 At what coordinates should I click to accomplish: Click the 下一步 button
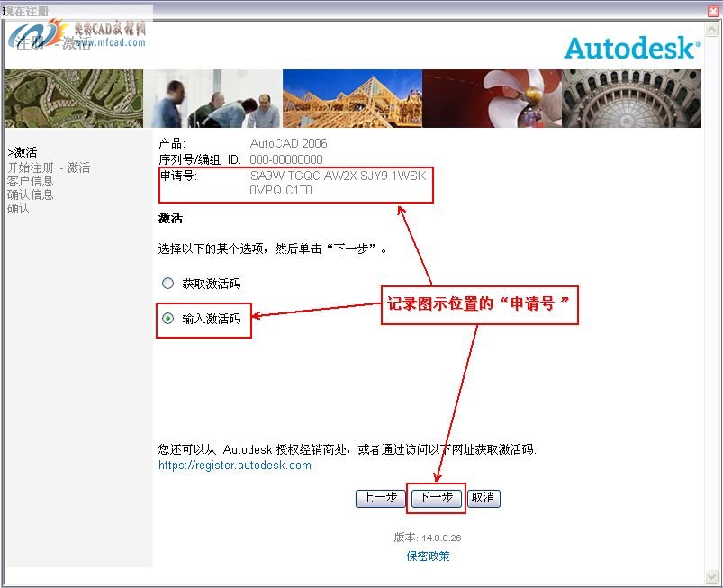[436, 498]
